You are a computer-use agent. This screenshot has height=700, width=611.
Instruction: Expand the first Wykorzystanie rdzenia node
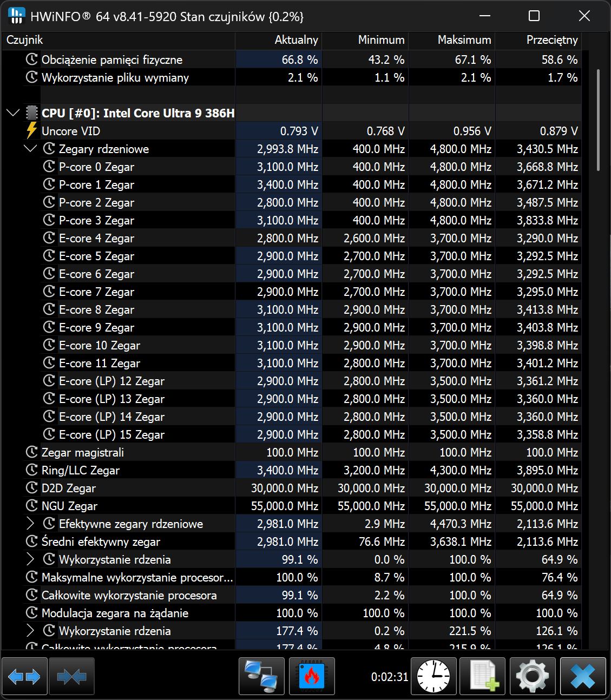[x=30, y=559]
